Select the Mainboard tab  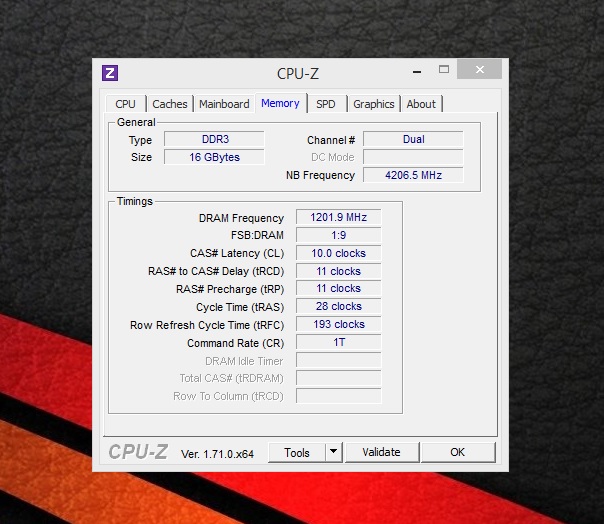[x=224, y=104]
